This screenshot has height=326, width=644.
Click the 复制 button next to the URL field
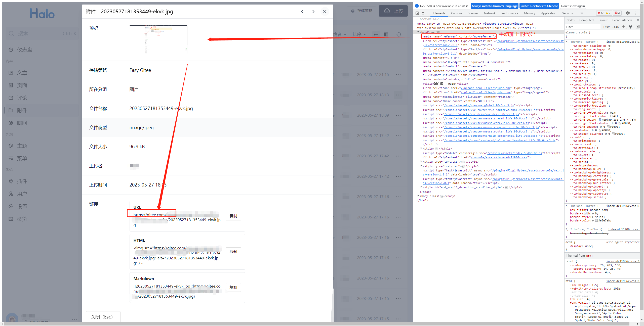(233, 216)
